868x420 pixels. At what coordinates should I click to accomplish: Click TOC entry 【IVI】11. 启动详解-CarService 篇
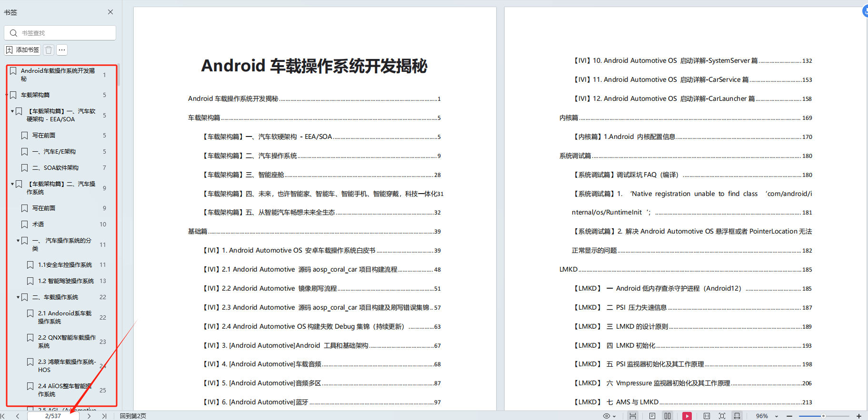[x=693, y=79]
